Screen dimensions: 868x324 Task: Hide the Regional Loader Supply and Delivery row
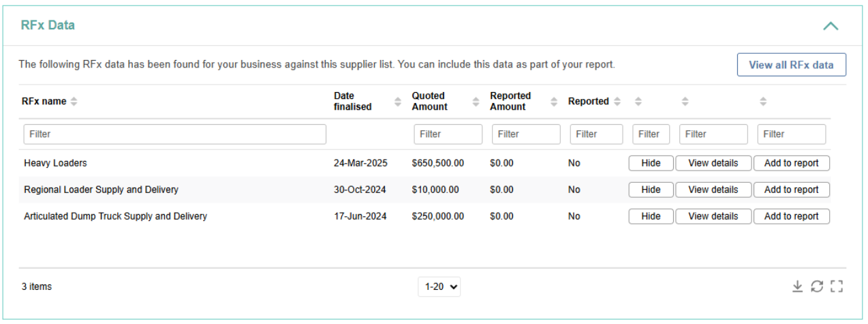pos(651,190)
